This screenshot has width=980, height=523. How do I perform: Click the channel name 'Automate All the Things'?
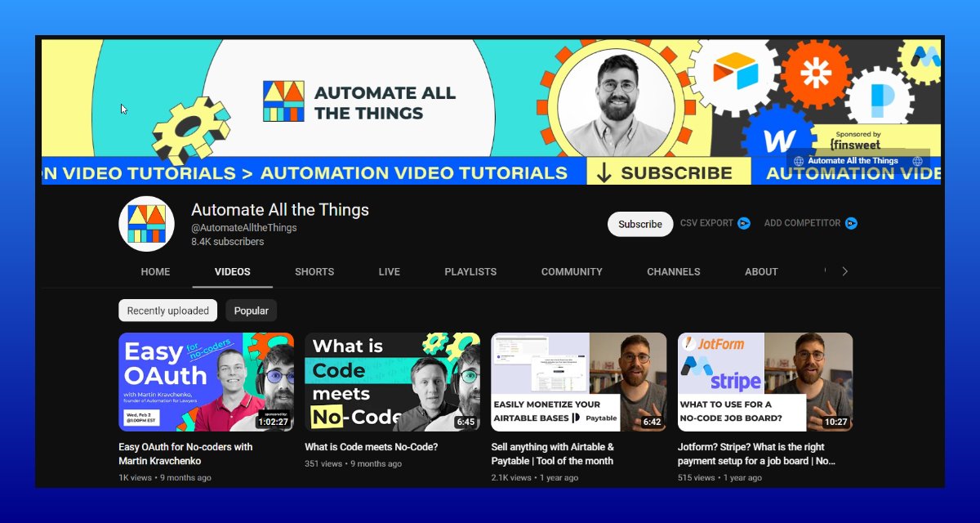click(280, 210)
